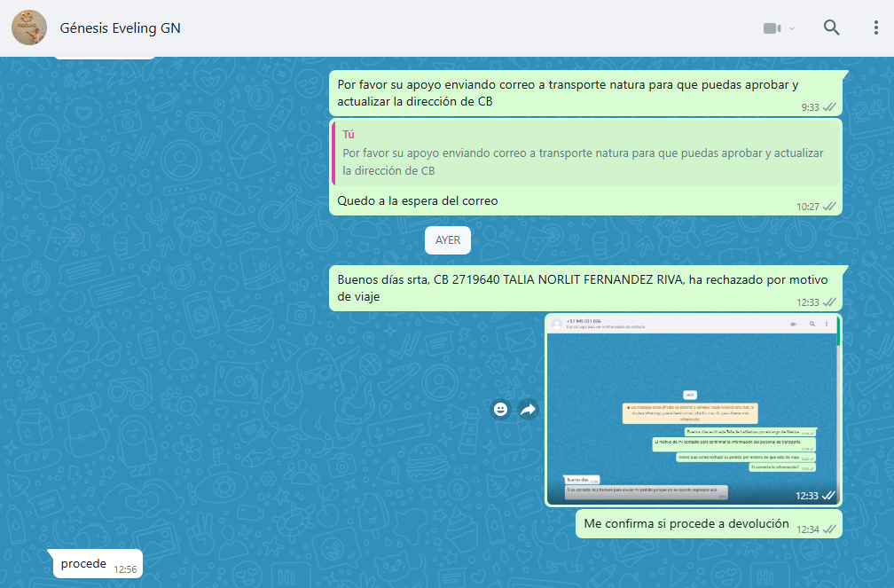Click Génesis Eveling GN profile picture
The image size is (894, 588).
pos(29,27)
